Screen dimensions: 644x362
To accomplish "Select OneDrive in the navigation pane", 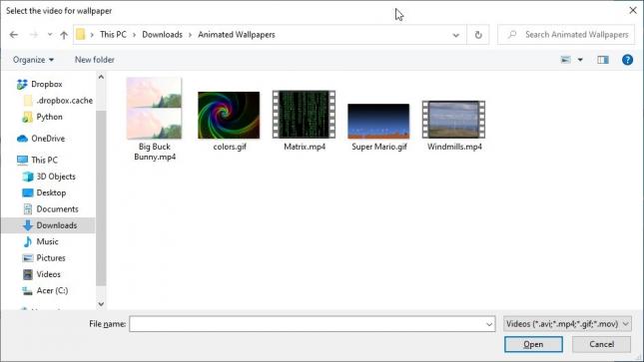I will click(x=48, y=139).
